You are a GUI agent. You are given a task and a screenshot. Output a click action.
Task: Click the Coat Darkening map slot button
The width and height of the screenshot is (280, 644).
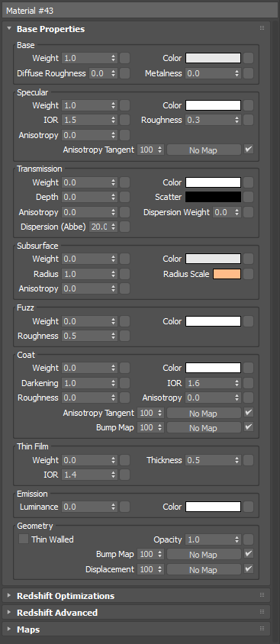125,383
